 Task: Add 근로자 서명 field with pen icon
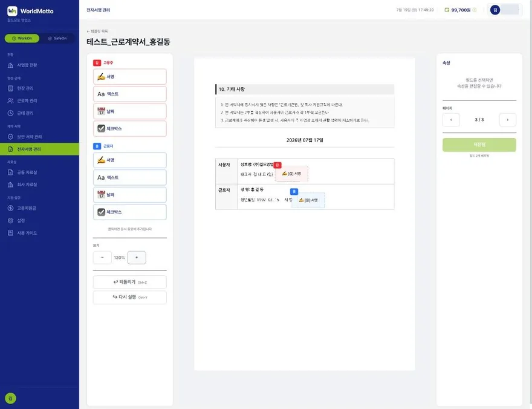pos(129,160)
